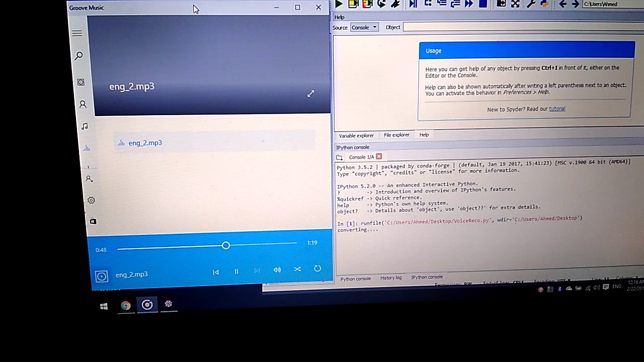Run cell and advance in Spyder toolbar

coord(367,4)
